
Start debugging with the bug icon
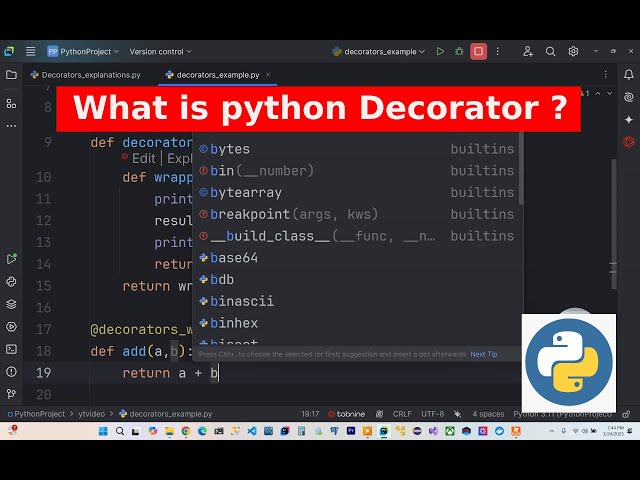coord(459,51)
